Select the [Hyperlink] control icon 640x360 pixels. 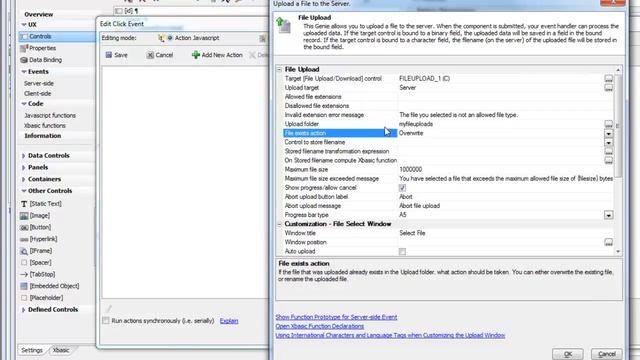click(x=24, y=239)
